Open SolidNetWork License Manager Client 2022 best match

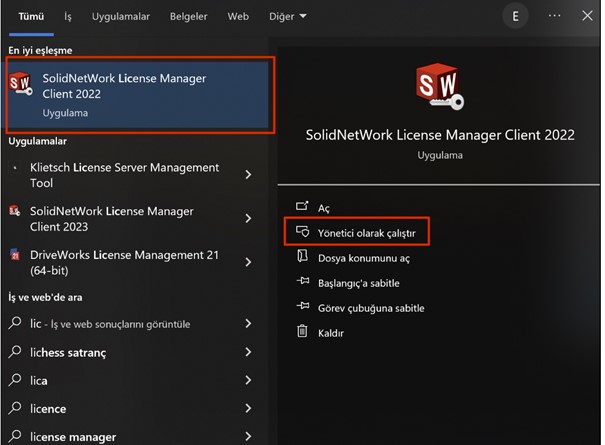coord(140,94)
